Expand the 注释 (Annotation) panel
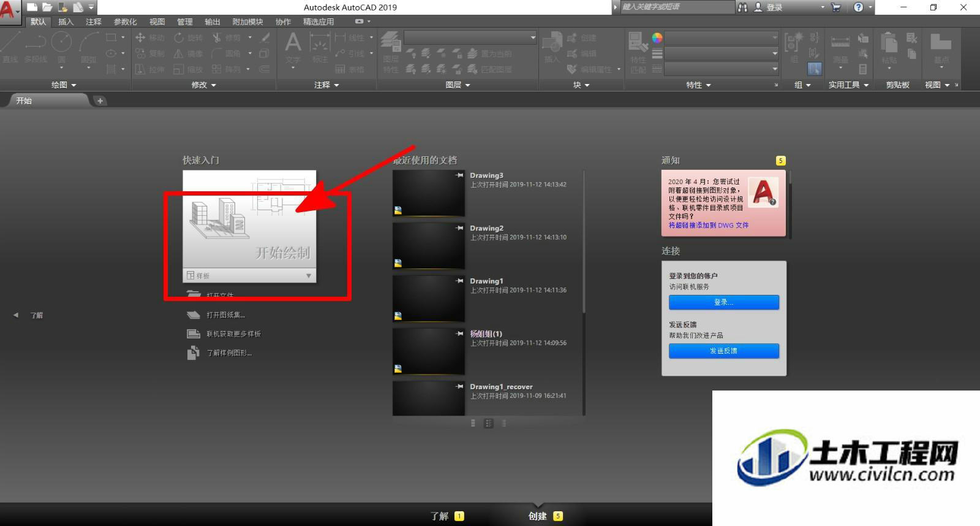 [x=326, y=85]
